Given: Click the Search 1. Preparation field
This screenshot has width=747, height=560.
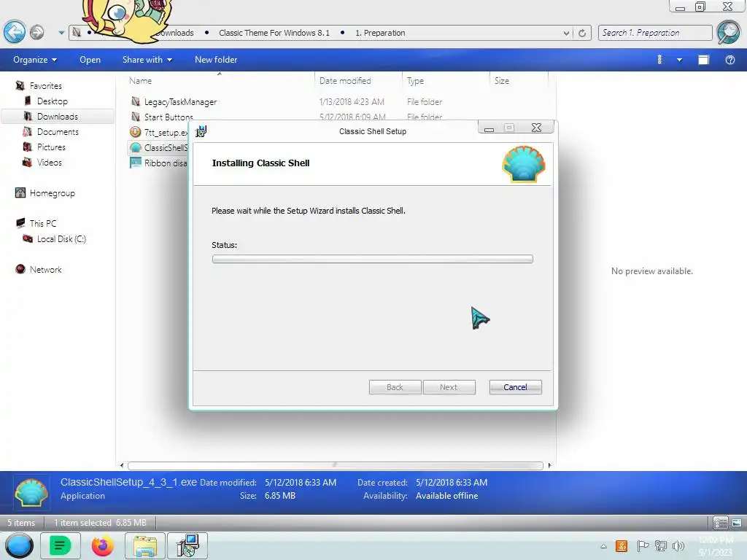Looking at the screenshot, I should (655, 33).
